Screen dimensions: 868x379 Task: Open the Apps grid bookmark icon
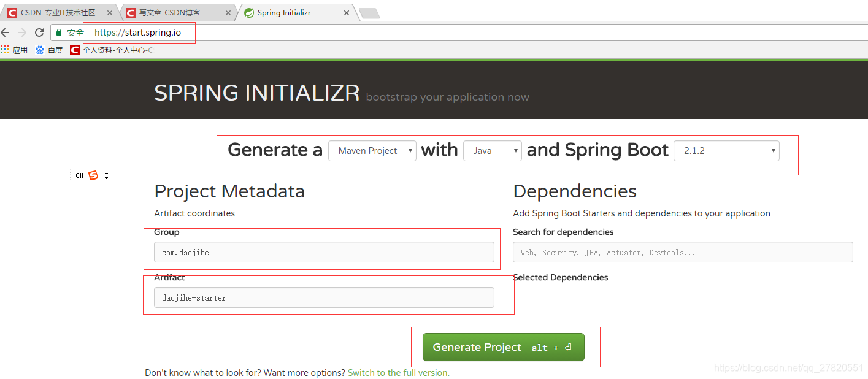(x=5, y=50)
